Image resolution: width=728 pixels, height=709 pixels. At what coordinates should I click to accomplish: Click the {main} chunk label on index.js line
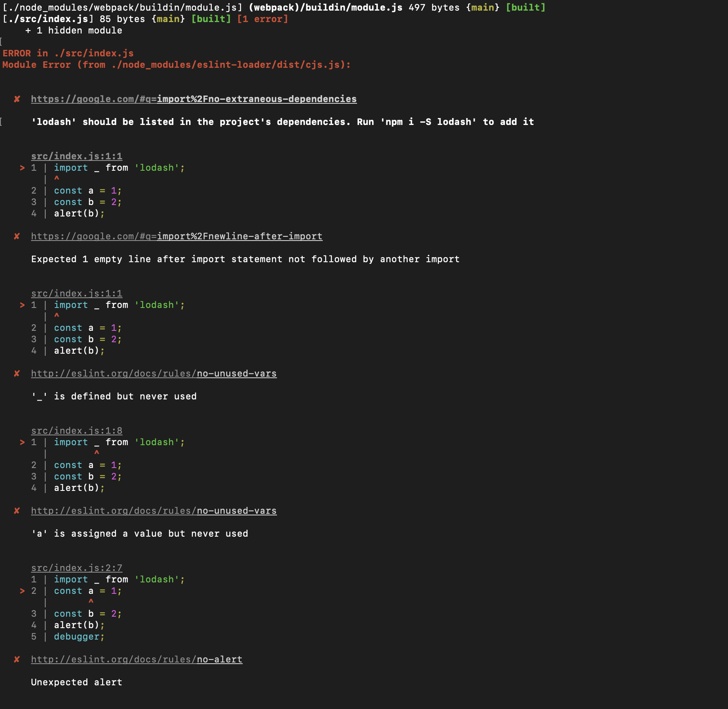pyautogui.click(x=168, y=19)
